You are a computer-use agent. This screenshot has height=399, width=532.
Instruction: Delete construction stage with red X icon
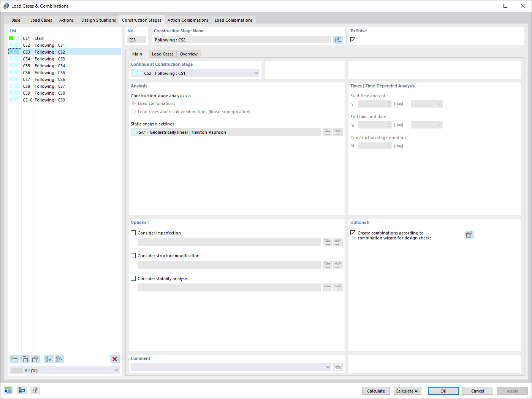[x=115, y=359]
